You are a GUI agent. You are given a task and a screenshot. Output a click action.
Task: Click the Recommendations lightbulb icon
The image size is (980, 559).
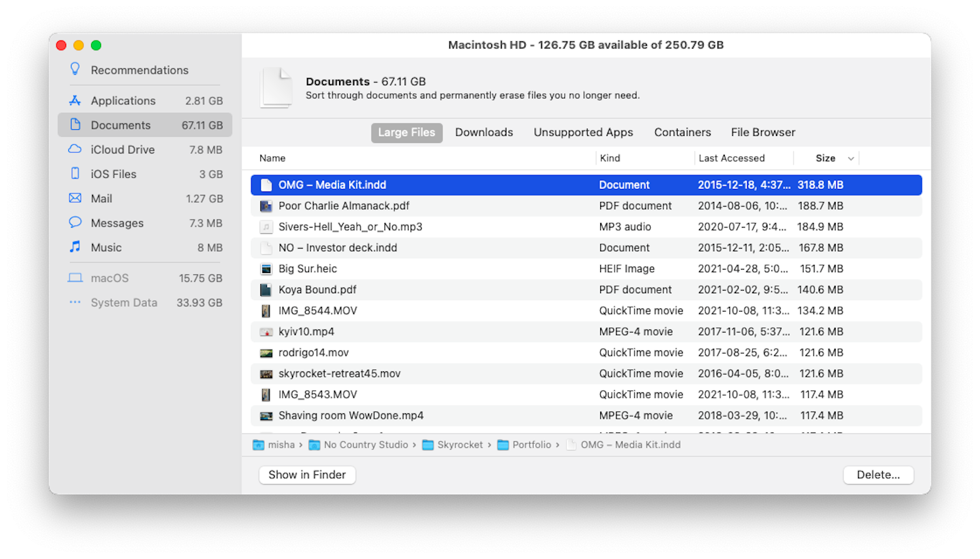point(75,69)
